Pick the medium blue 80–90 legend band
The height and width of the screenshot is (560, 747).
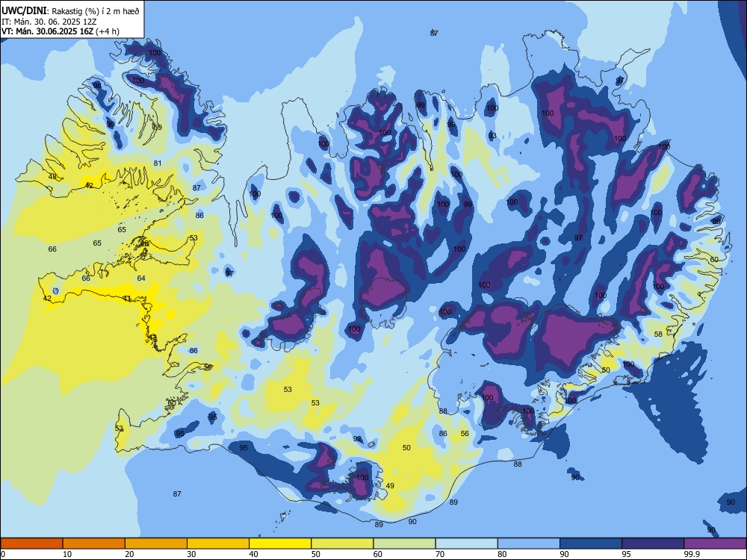[x=529, y=544]
